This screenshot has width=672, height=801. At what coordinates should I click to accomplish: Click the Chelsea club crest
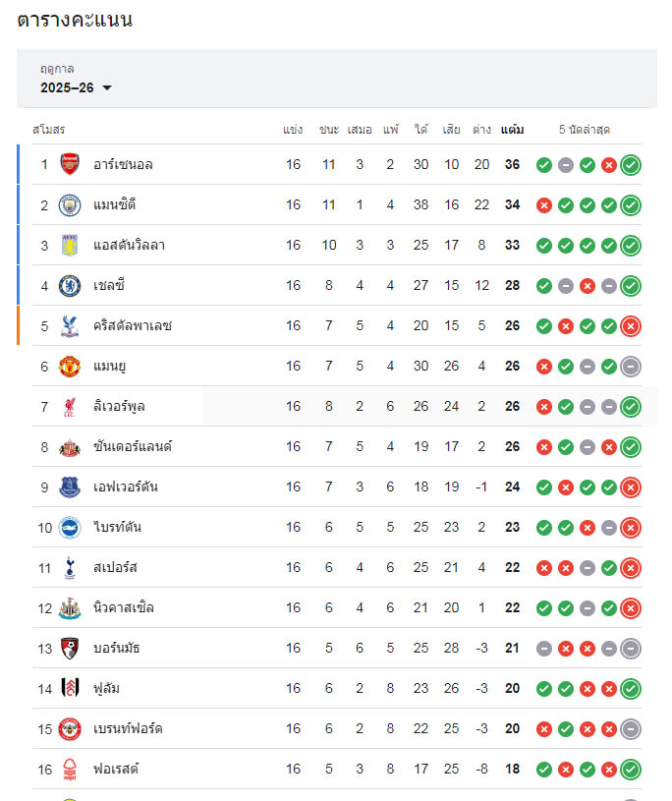69,285
